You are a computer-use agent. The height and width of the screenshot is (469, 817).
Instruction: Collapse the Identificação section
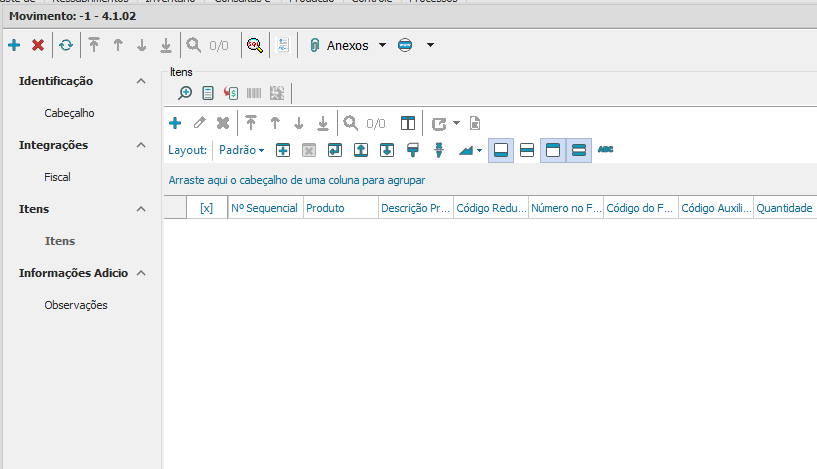point(141,81)
